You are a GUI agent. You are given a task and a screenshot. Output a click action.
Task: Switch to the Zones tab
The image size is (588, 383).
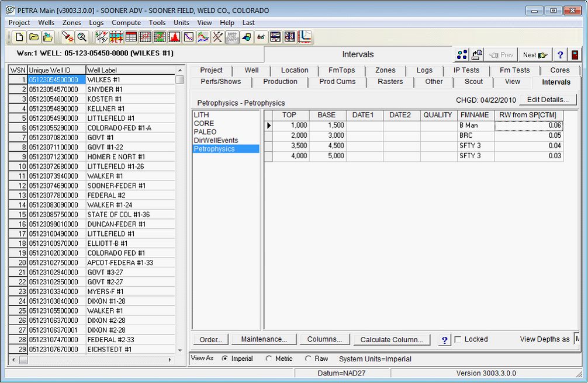385,70
